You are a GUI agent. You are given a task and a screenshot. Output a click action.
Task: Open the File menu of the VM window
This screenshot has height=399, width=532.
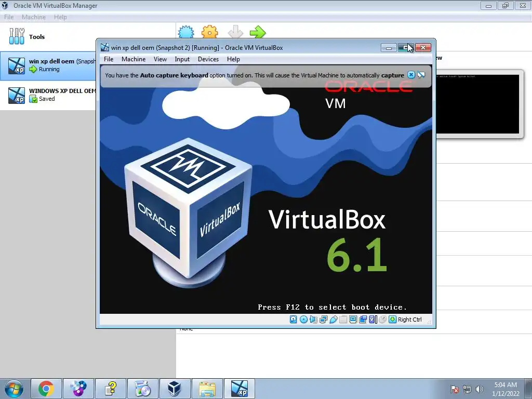point(109,59)
